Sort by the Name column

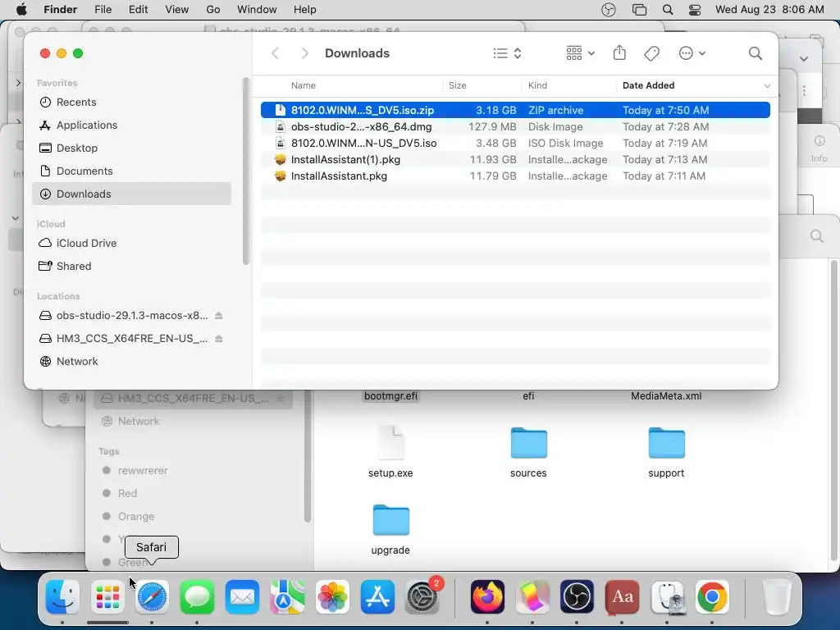point(304,85)
